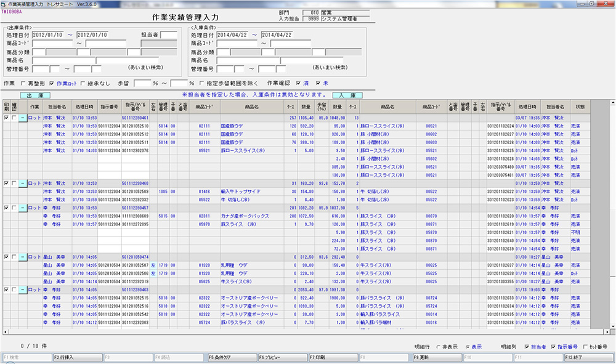Uncheck the 未 work confirmation checkbox
The height and width of the screenshot is (364, 616).
[318, 83]
